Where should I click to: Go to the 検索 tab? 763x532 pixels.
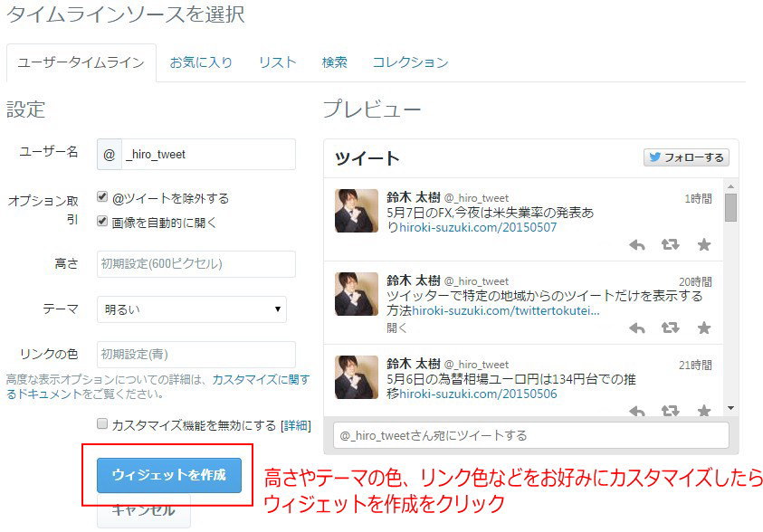pyautogui.click(x=334, y=62)
